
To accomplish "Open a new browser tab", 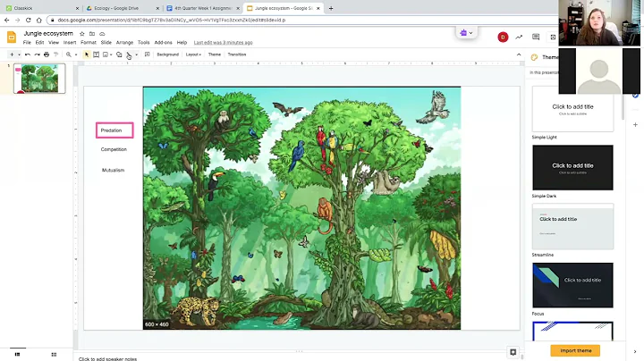I will (331, 8).
